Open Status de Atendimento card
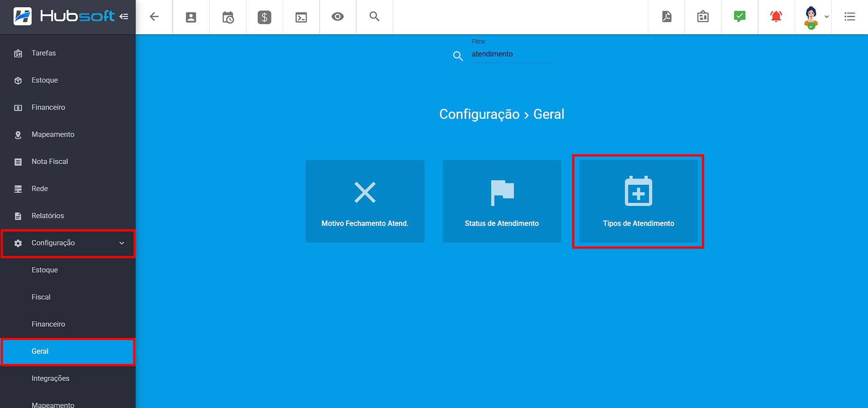This screenshot has width=868, height=408. (502, 201)
